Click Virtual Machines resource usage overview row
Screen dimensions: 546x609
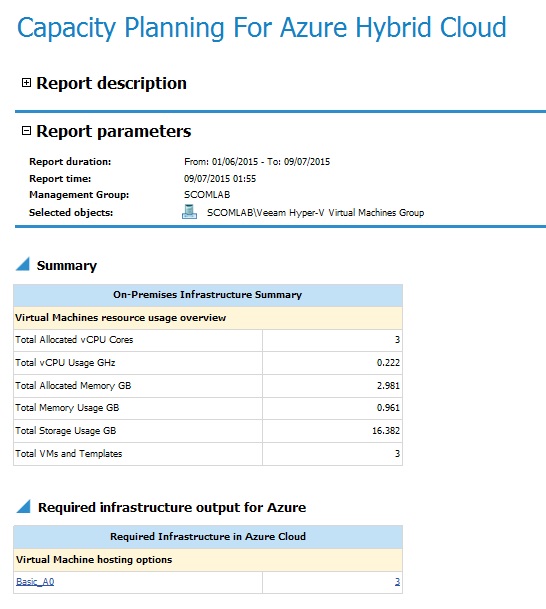208,318
